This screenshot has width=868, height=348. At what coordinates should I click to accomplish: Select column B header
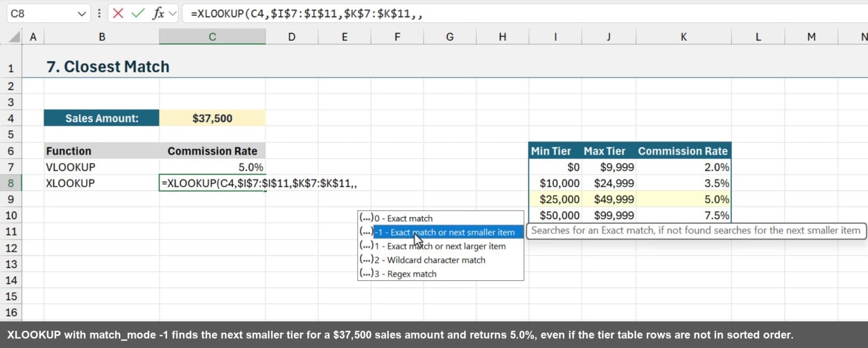pos(102,37)
